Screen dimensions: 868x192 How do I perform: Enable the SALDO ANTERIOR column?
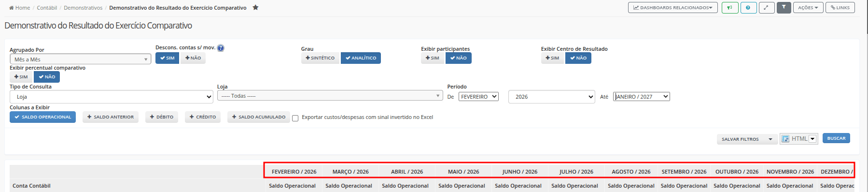[111, 117]
